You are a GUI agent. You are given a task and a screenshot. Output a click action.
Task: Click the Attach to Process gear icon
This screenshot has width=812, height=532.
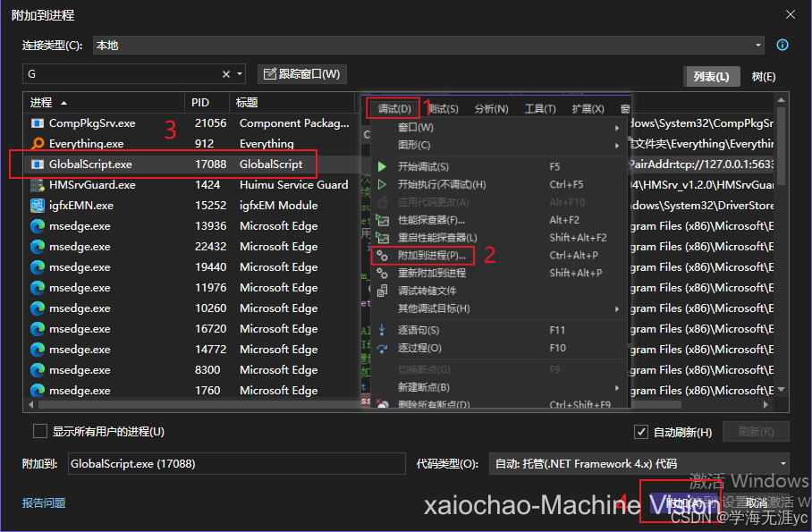coord(382,256)
